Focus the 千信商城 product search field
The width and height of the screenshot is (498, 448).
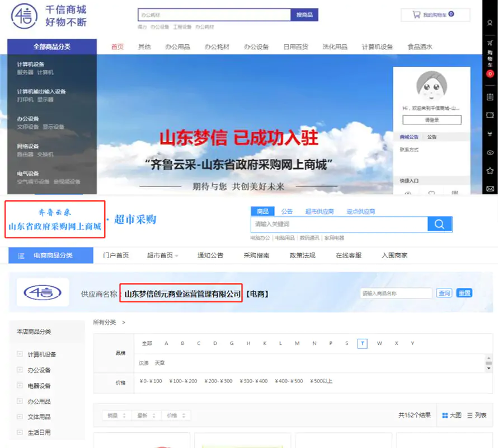tap(214, 15)
